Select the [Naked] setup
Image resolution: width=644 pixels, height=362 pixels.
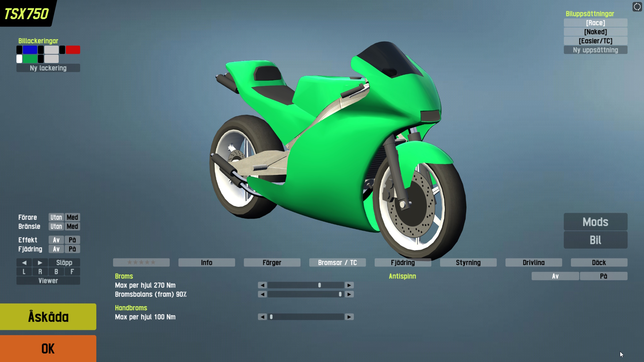pos(595,32)
